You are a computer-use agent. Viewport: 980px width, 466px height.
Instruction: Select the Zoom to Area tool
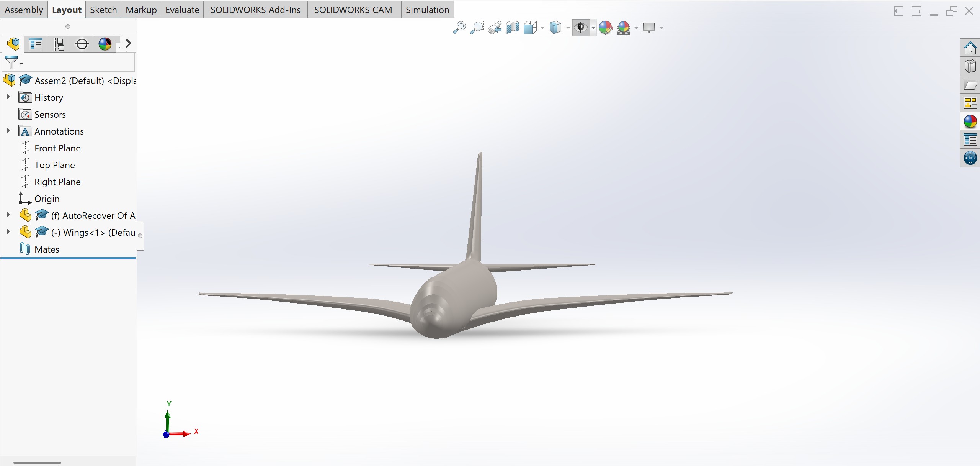[x=477, y=28]
